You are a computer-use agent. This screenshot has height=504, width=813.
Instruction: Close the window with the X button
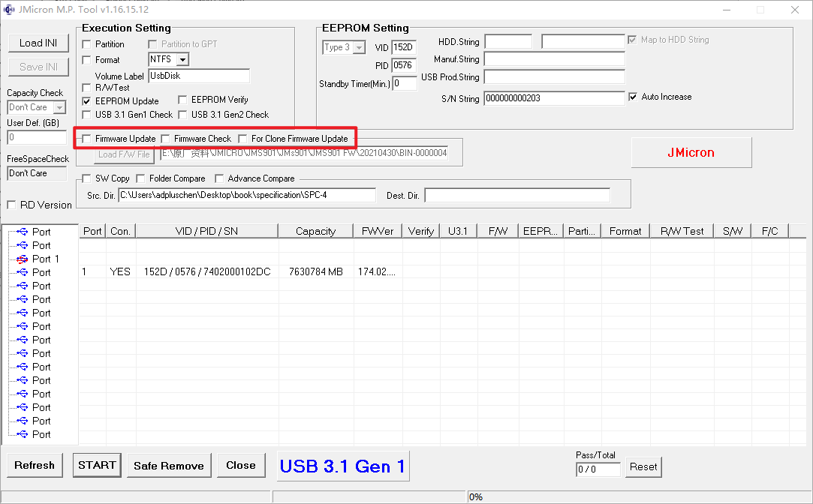pyautogui.click(x=795, y=10)
